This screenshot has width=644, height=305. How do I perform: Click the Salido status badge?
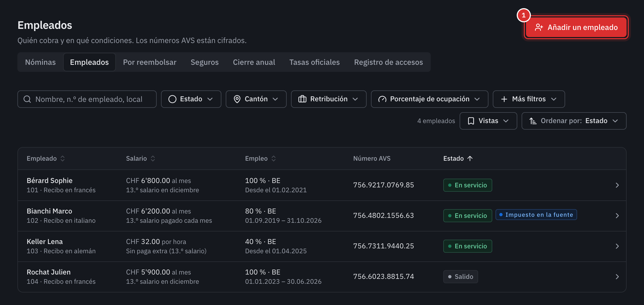tap(460, 277)
